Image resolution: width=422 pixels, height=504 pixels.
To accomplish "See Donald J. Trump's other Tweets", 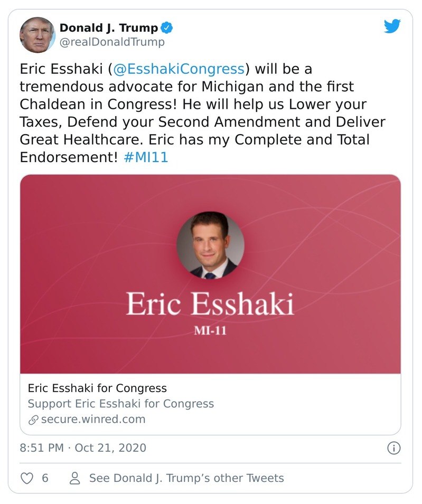I will click(x=186, y=478).
